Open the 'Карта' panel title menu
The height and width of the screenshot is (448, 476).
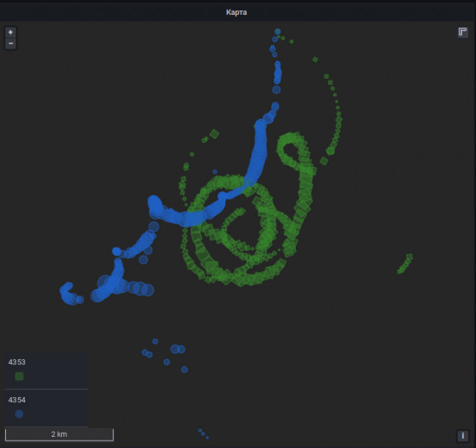click(x=238, y=12)
